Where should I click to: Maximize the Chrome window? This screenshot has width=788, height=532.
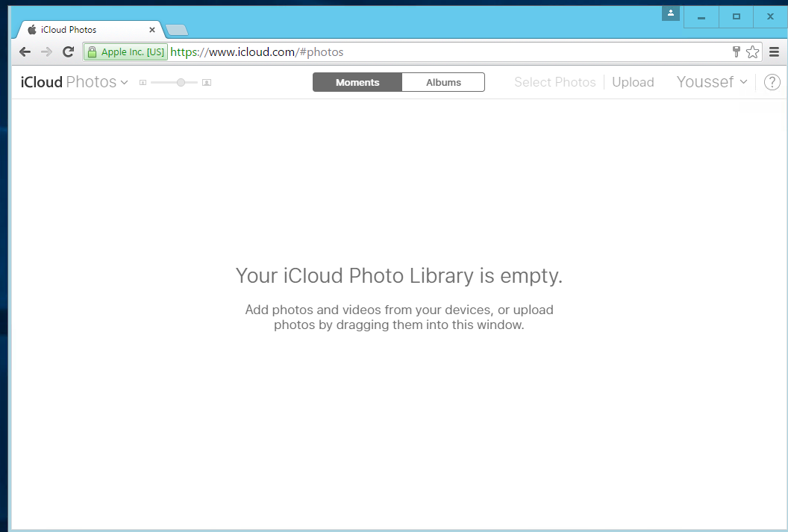coord(737,17)
